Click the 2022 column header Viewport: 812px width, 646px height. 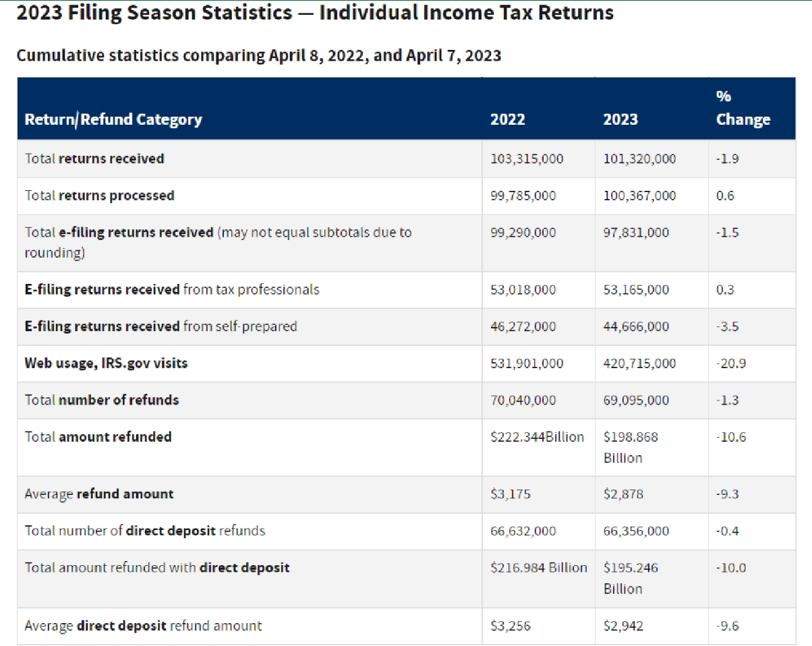pyautogui.click(x=507, y=120)
